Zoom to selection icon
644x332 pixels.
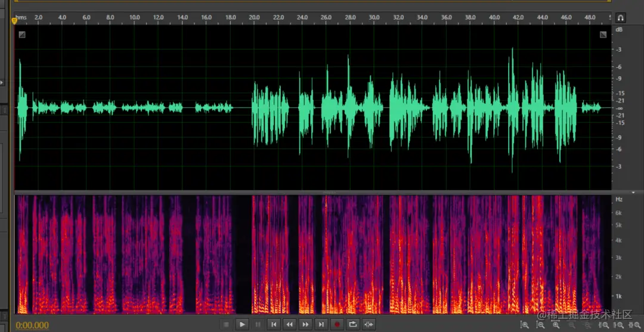pos(634,325)
